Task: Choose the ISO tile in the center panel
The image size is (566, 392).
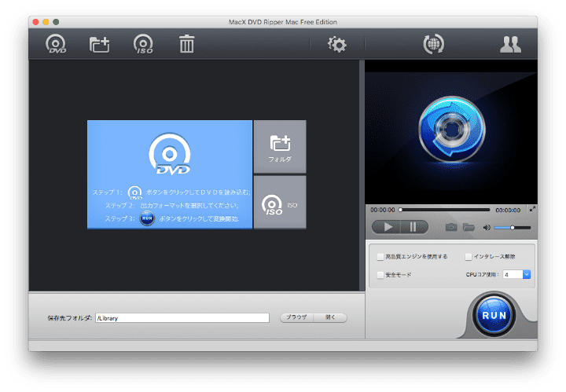Action: pyautogui.click(x=280, y=203)
